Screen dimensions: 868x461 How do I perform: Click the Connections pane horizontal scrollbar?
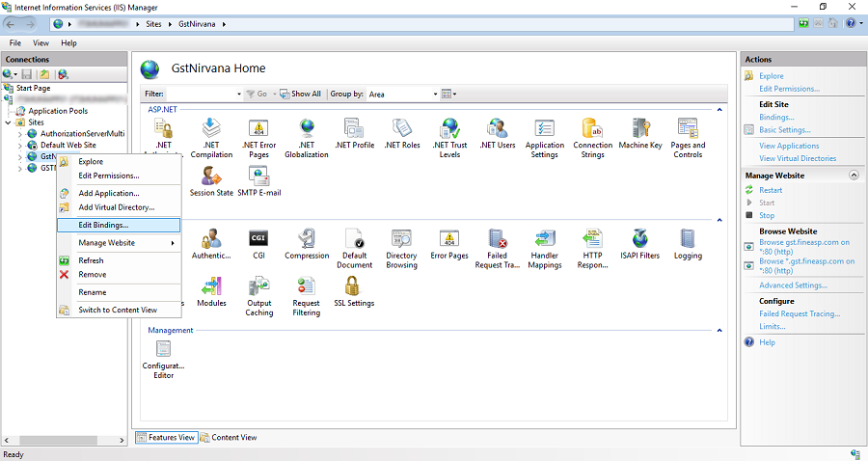click(64, 441)
